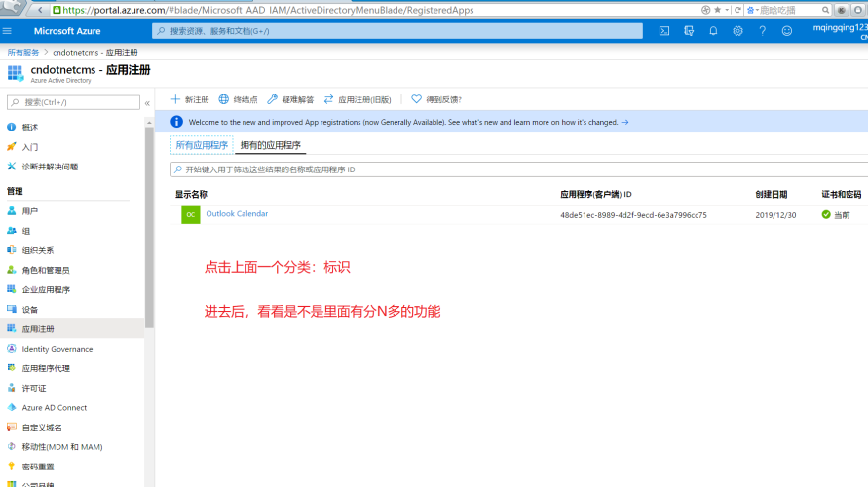
Task: Click the 设备 monitor icon
Action: click(x=11, y=309)
